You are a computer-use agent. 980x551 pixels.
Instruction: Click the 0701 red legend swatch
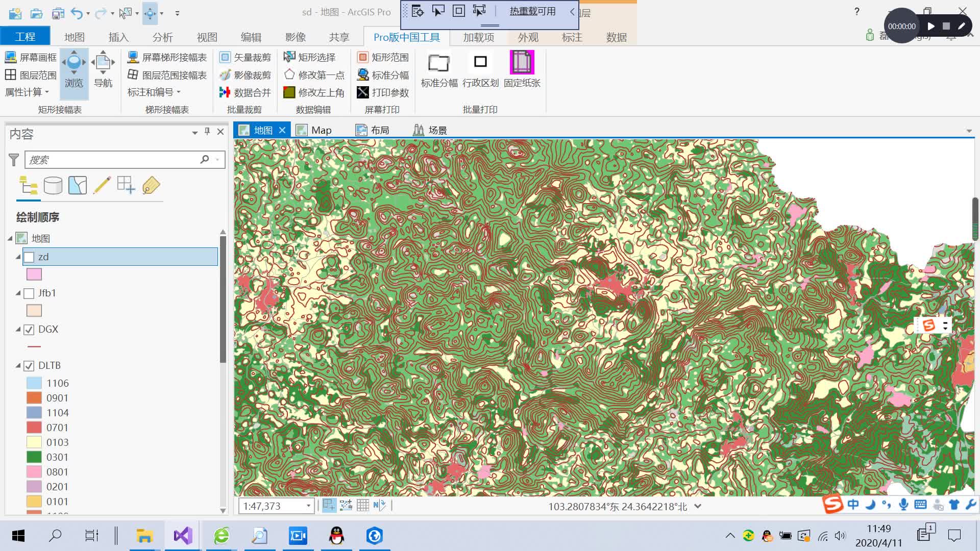click(34, 428)
